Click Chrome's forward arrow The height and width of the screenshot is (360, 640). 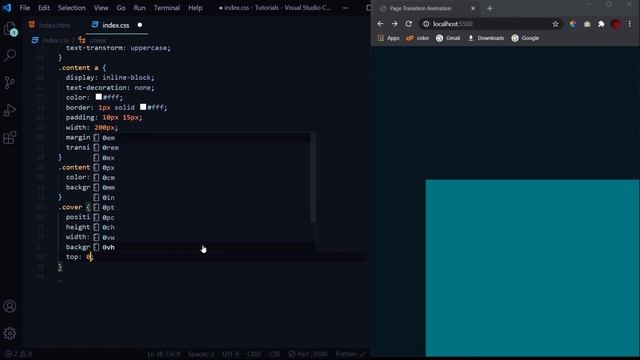394,24
